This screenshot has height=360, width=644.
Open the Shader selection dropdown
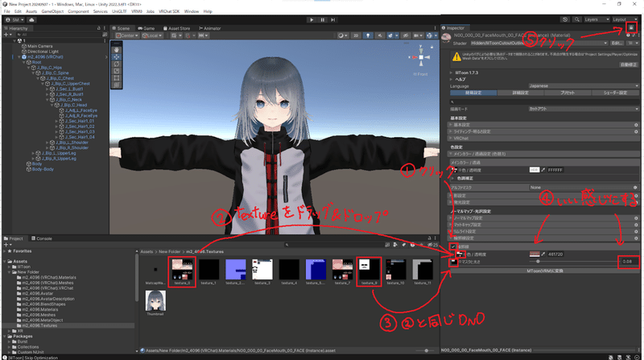click(x=539, y=43)
